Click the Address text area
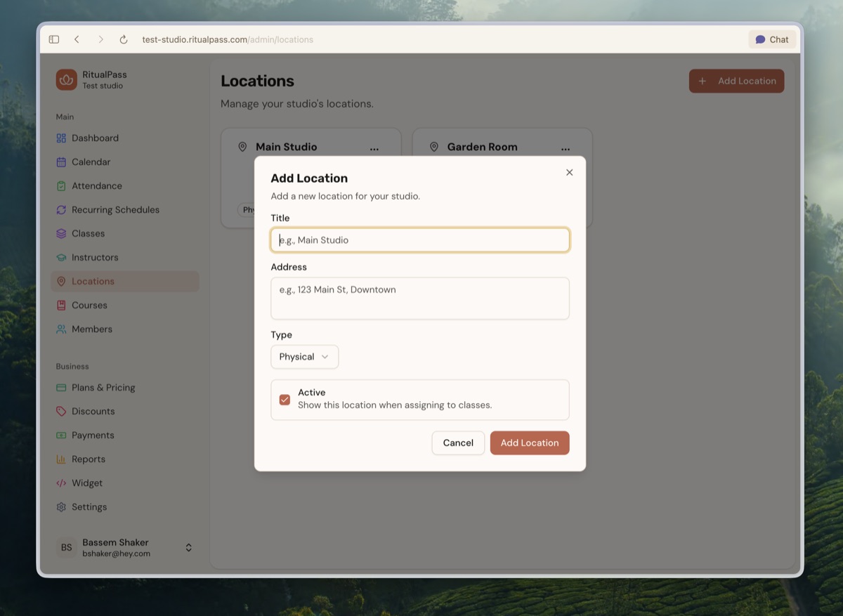 pos(420,299)
